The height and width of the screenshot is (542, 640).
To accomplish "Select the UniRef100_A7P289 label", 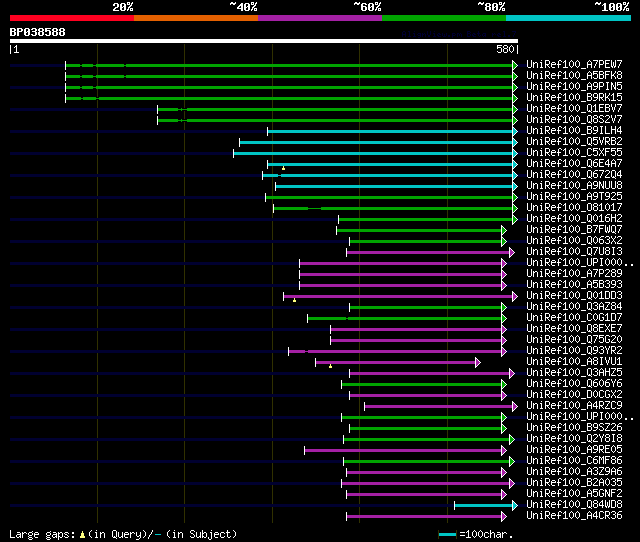I will [x=574, y=274].
